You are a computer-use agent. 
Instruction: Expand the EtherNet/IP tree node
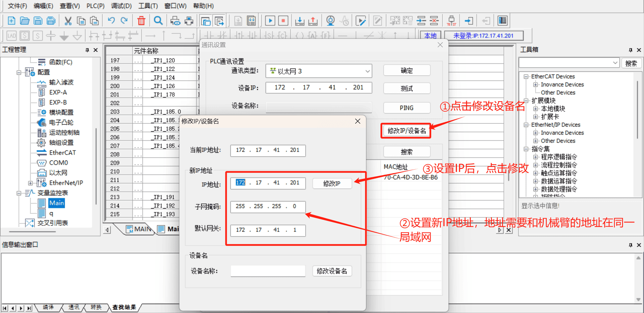[x=31, y=183]
